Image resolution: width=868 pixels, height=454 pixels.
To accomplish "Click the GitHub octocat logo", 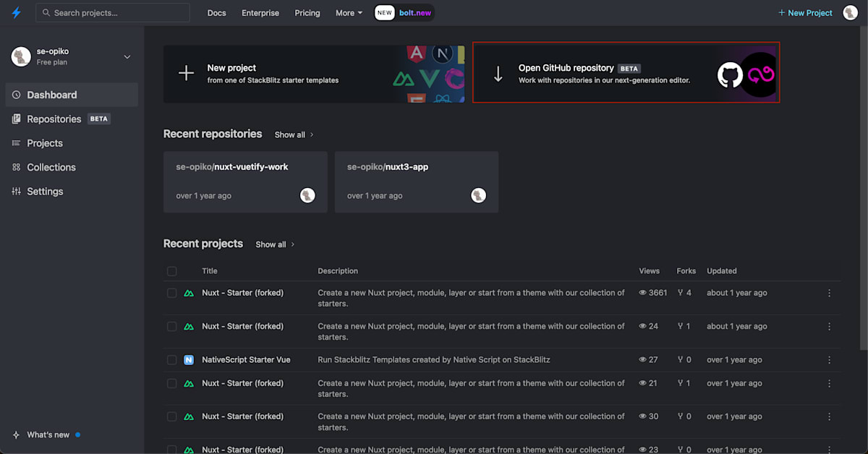I will coord(730,74).
